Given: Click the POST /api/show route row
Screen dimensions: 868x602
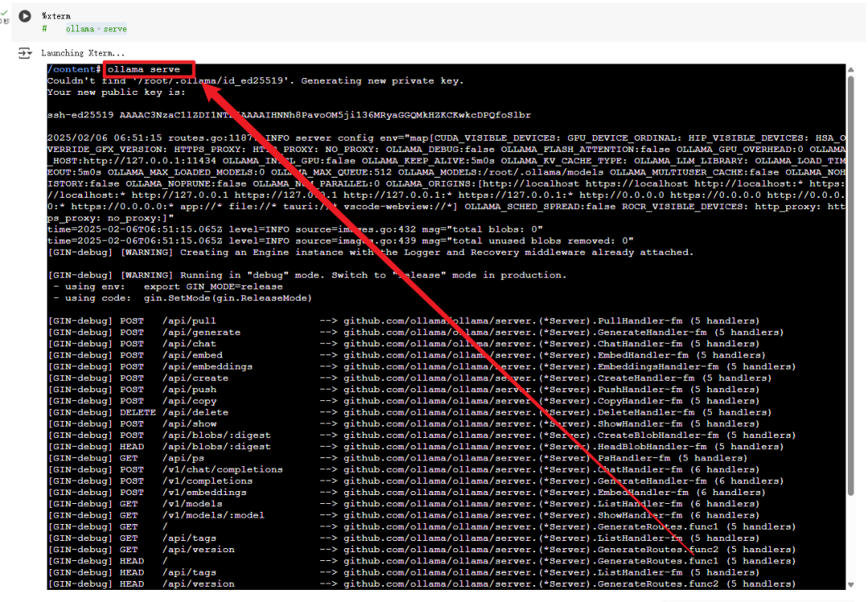Looking at the screenshot, I should pyautogui.click(x=403, y=424).
